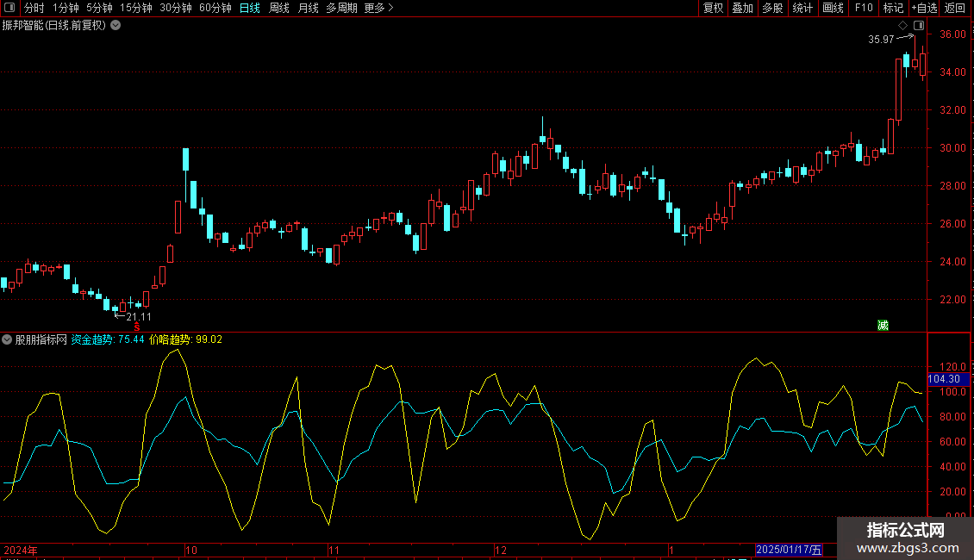Open indicator dropdown beside 股朋指标网
Viewport: 974px width, 560px height.
(x=7, y=339)
